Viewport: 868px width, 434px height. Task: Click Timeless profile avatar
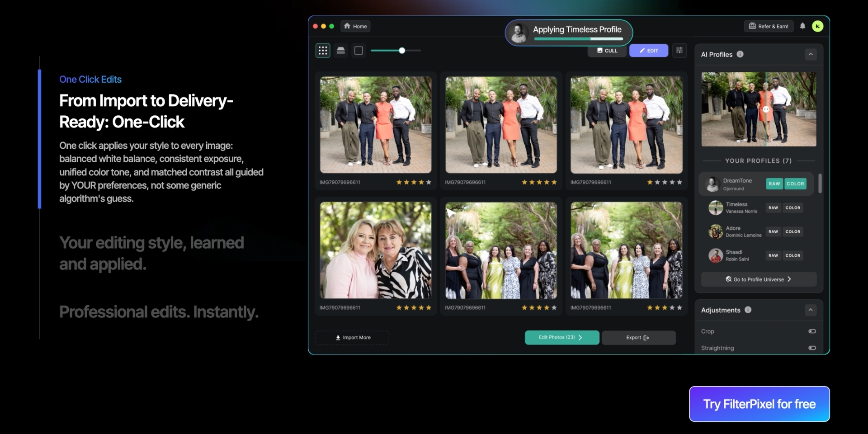tap(716, 208)
